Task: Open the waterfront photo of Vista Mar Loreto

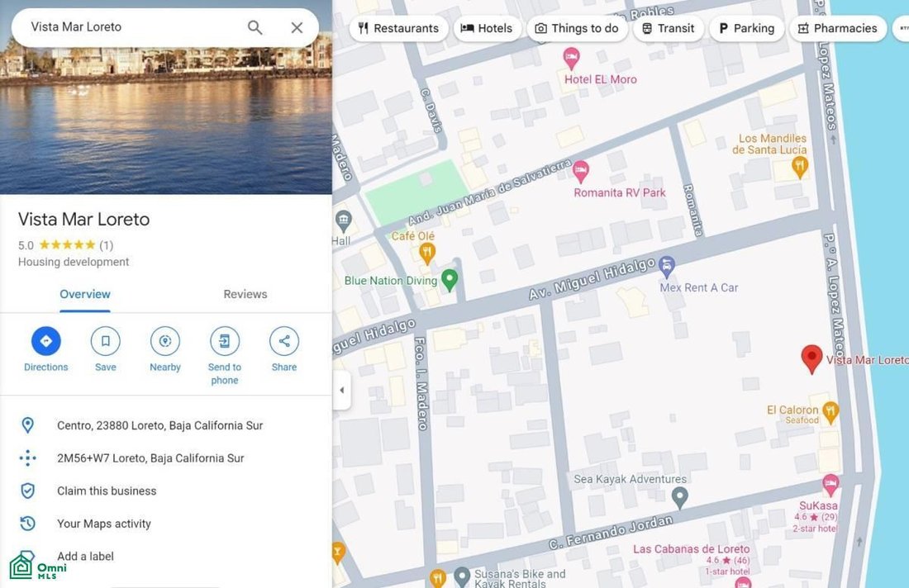Action: pyautogui.click(x=166, y=121)
